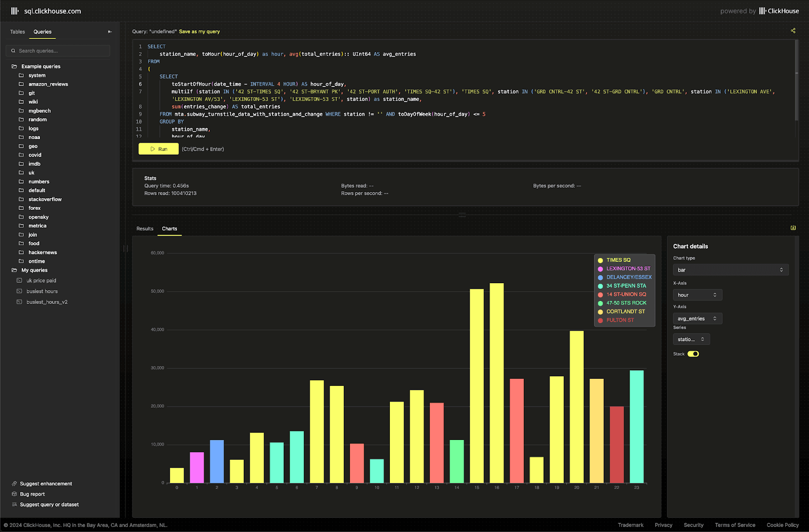The height and width of the screenshot is (532, 809).
Task: Click Save as my query link
Action: point(199,31)
